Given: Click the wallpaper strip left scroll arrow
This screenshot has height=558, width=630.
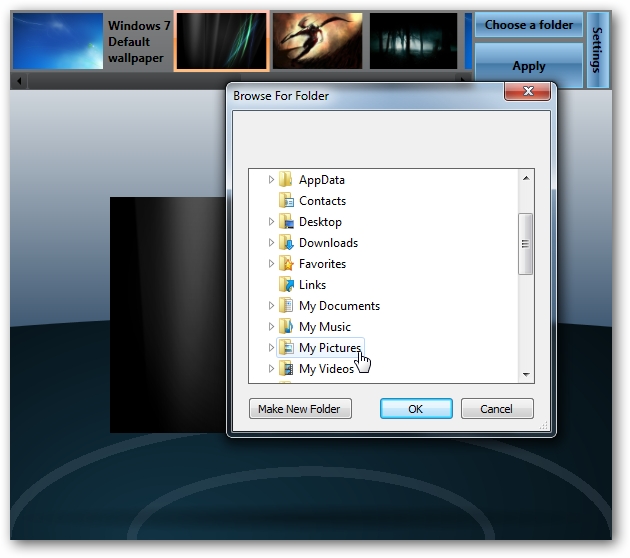Looking at the screenshot, I should (x=19, y=81).
